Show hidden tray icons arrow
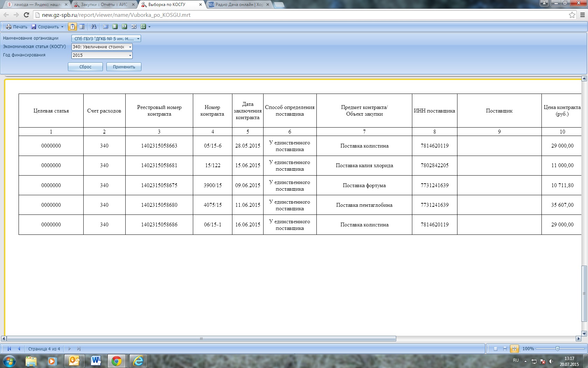Viewport: 588px width, 368px height. [x=525, y=361]
